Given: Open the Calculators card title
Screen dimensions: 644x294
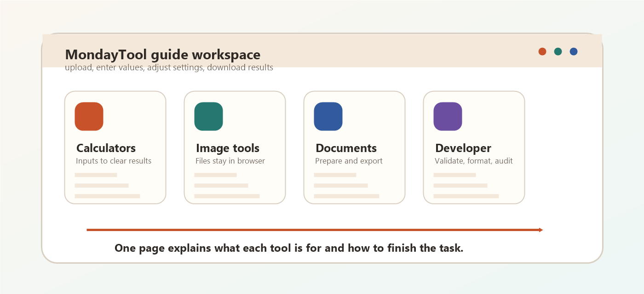Looking at the screenshot, I should click(x=106, y=148).
